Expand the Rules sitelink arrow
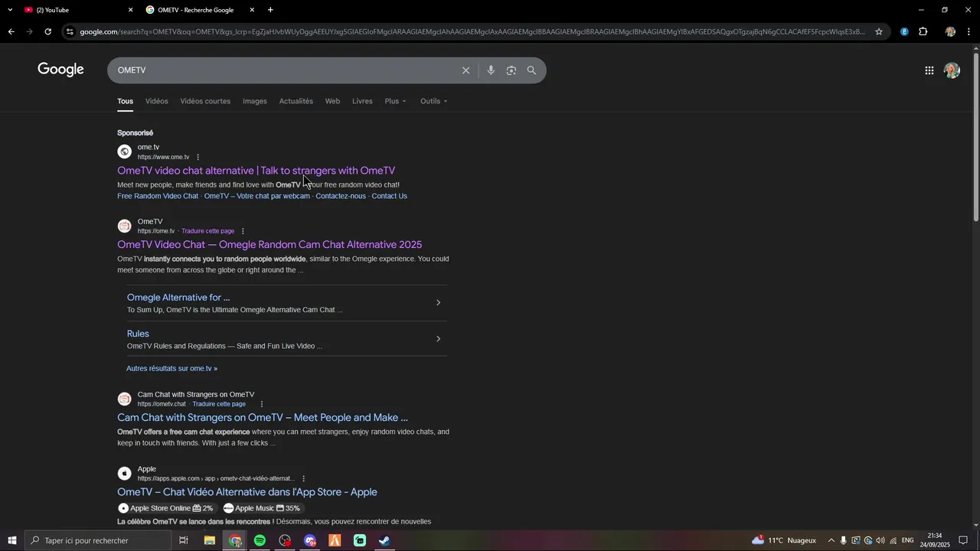This screenshot has height=551, width=980. 438,339
